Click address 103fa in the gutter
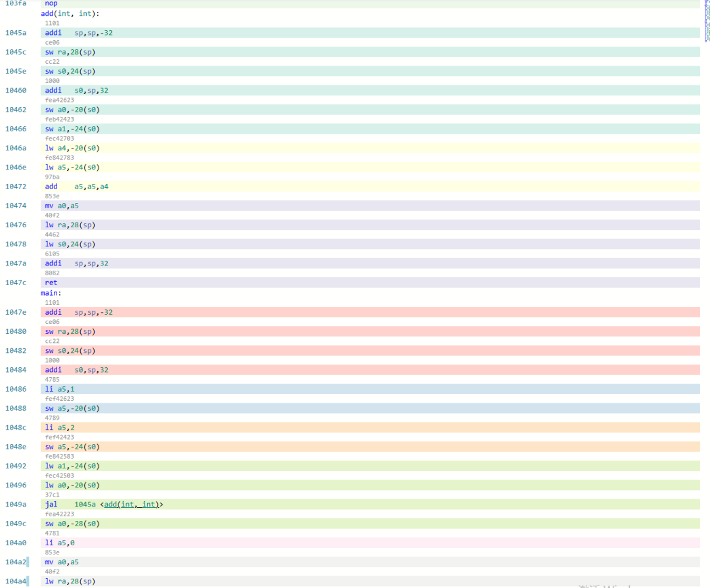 [x=16, y=4]
